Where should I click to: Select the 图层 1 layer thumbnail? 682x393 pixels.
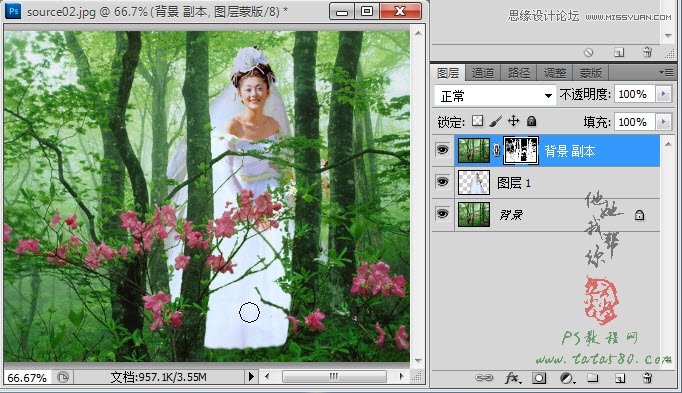[x=474, y=183]
